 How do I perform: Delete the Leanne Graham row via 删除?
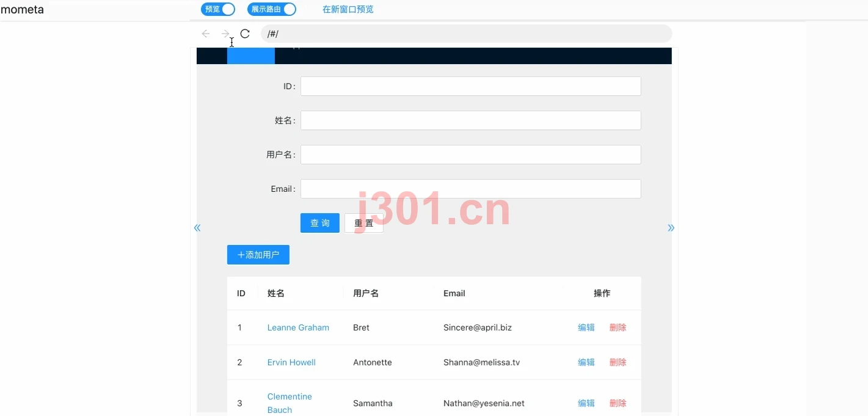618,327
